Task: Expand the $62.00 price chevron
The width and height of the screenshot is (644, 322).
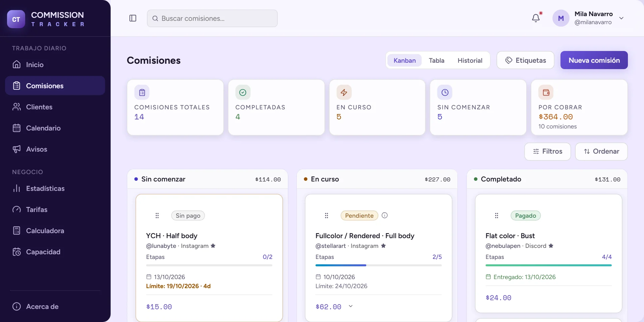Action: 351,306
